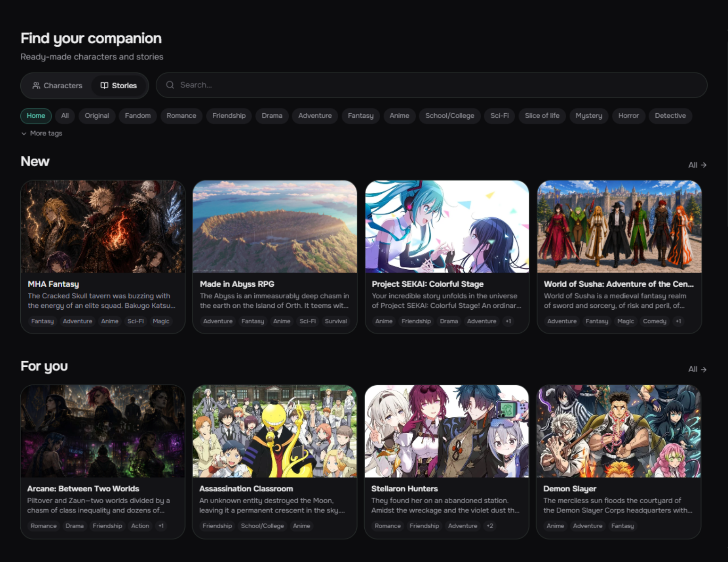Screen dimensions: 728x562
Task: Select the All tag filter chip
Action: [x=65, y=116]
